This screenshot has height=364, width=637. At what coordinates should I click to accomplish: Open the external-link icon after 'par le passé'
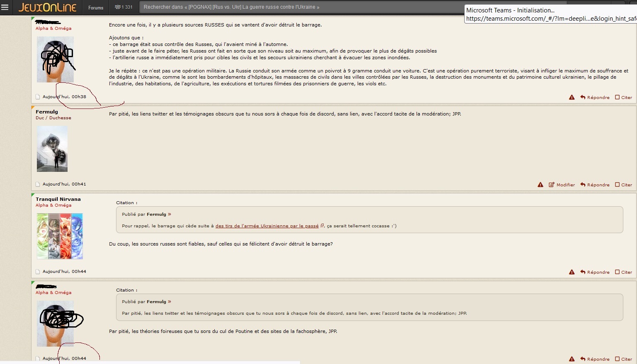pyautogui.click(x=322, y=226)
